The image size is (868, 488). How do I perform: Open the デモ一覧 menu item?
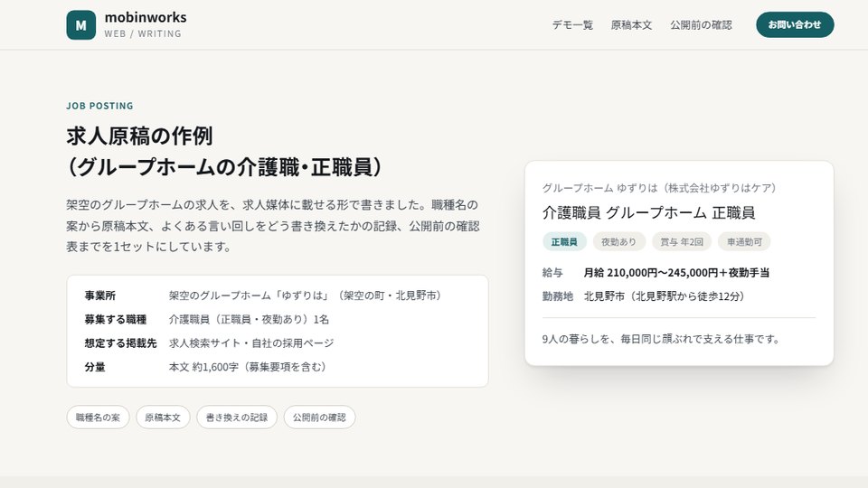[572, 25]
